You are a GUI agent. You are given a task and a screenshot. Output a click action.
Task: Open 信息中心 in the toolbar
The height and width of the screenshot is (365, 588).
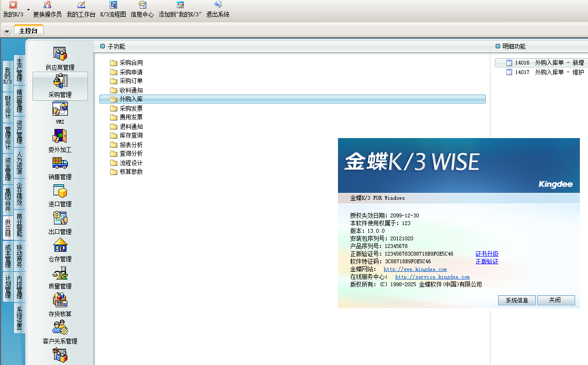[142, 9]
